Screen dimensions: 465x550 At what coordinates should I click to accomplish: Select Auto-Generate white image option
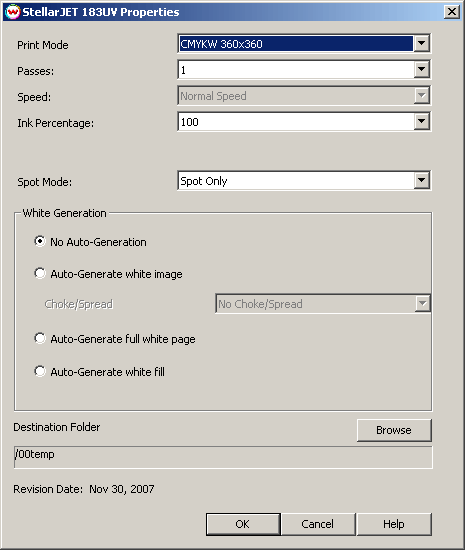click(40, 273)
